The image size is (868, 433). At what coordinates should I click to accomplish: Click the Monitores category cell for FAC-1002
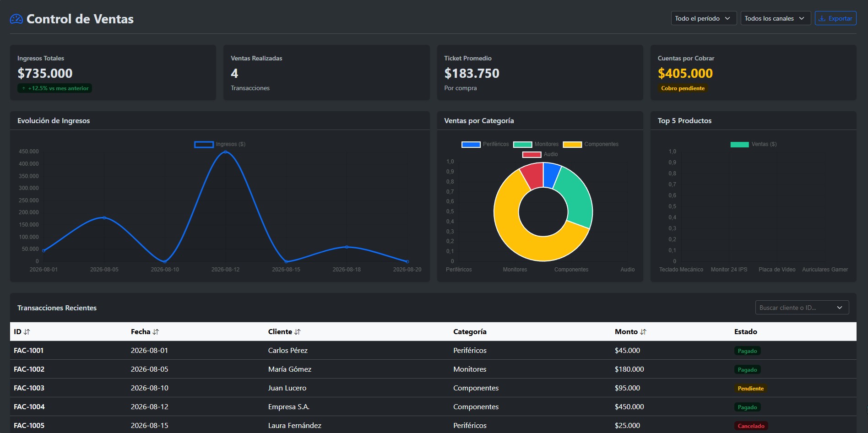(470, 369)
